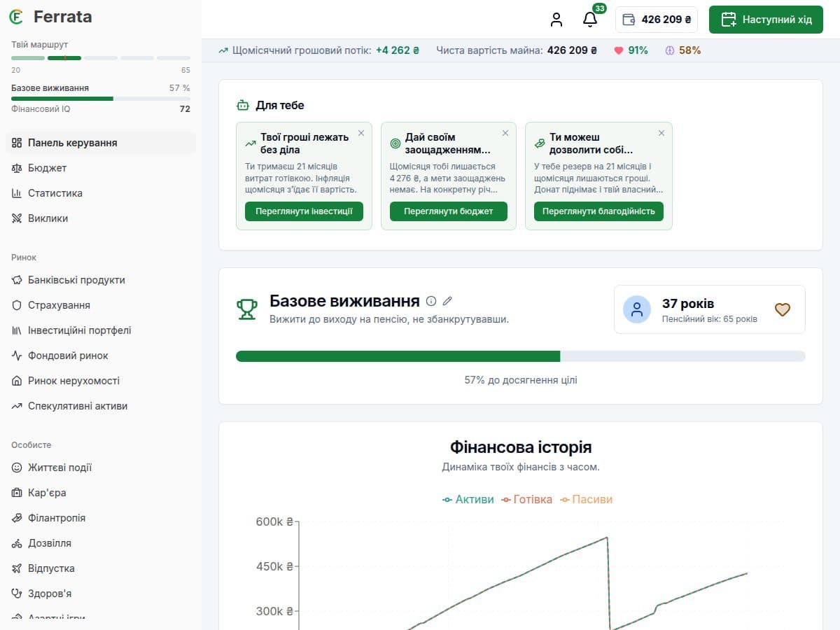The image size is (840, 630).
Task: Click the 58% purple indicator
Action: (682, 50)
